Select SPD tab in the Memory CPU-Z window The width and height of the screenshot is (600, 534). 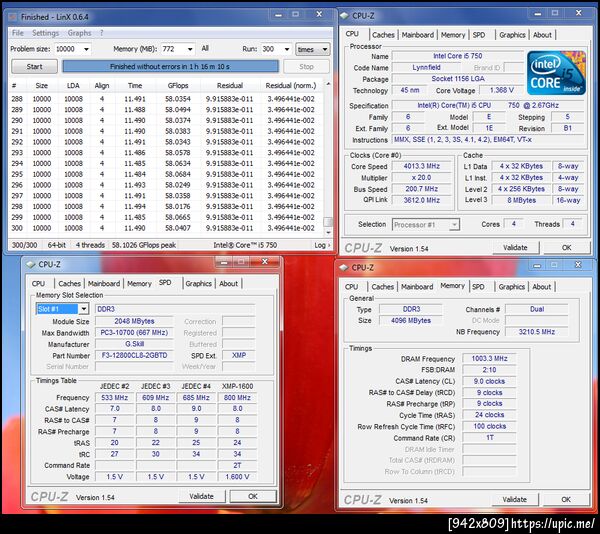478,287
